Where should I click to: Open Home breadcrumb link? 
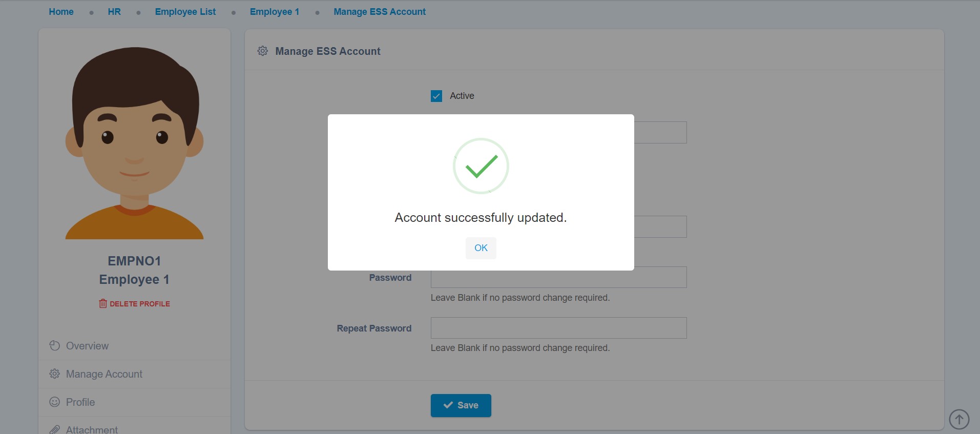pos(61,12)
